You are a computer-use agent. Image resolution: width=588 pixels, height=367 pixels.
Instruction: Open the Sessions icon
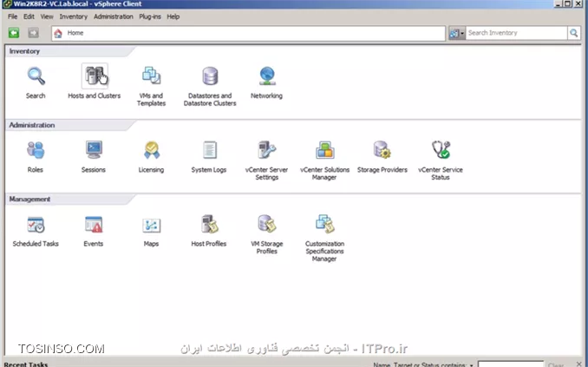point(94,150)
